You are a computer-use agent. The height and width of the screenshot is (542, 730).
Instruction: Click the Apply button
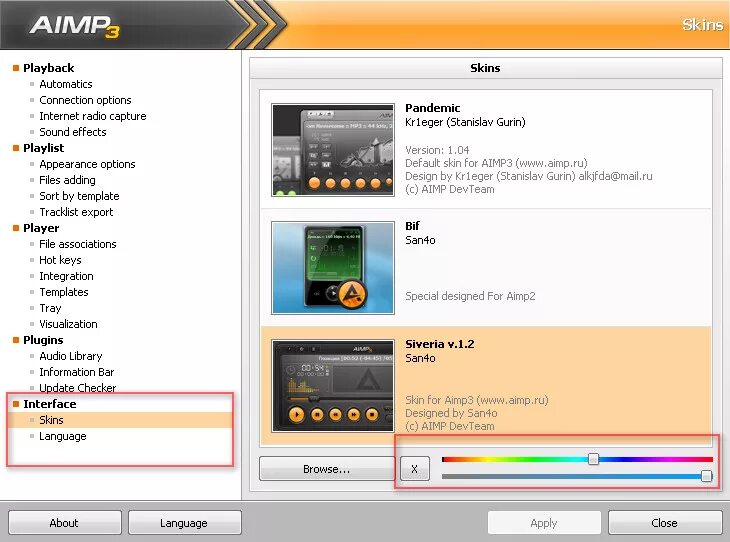click(x=544, y=523)
